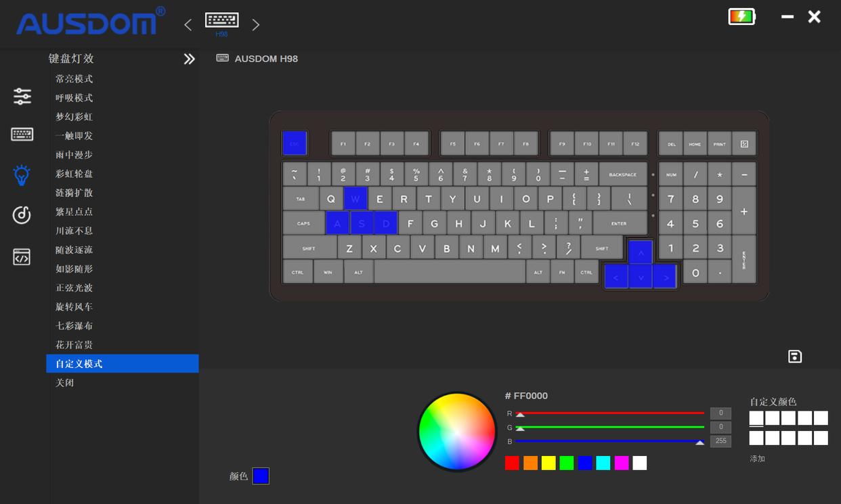Choose the red preset swatch
Image resolution: width=841 pixels, height=504 pixels.
point(512,463)
